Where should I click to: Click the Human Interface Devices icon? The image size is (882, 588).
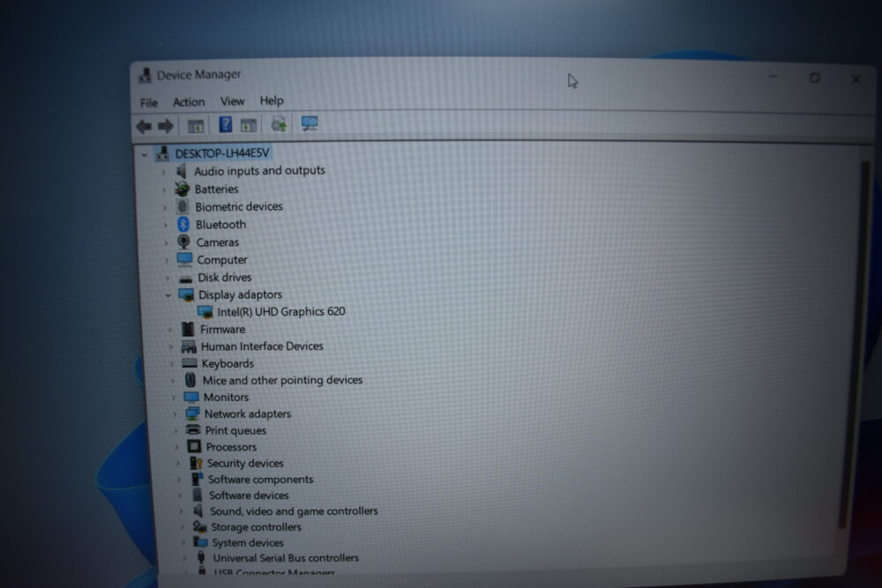tap(189, 346)
